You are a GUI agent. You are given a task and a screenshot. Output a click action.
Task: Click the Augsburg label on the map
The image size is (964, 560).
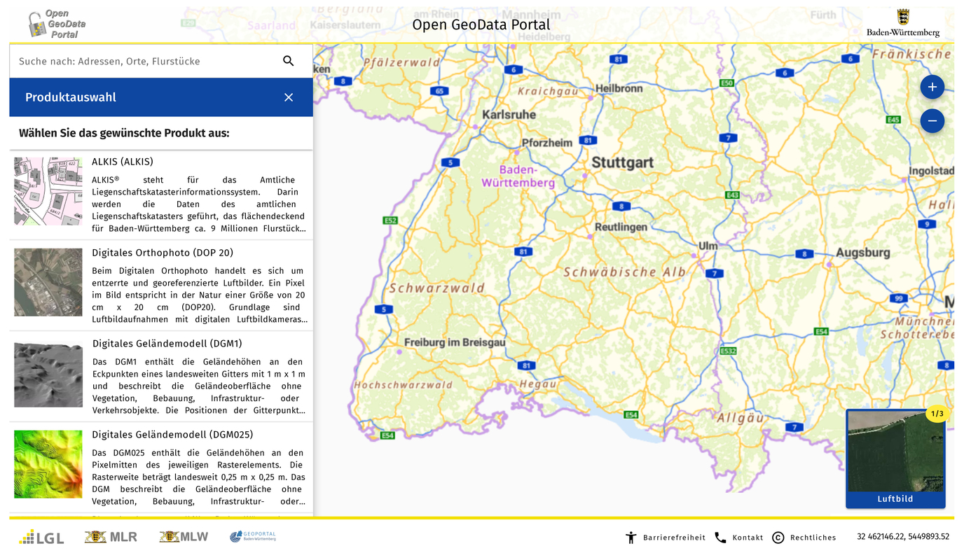pyautogui.click(x=862, y=253)
